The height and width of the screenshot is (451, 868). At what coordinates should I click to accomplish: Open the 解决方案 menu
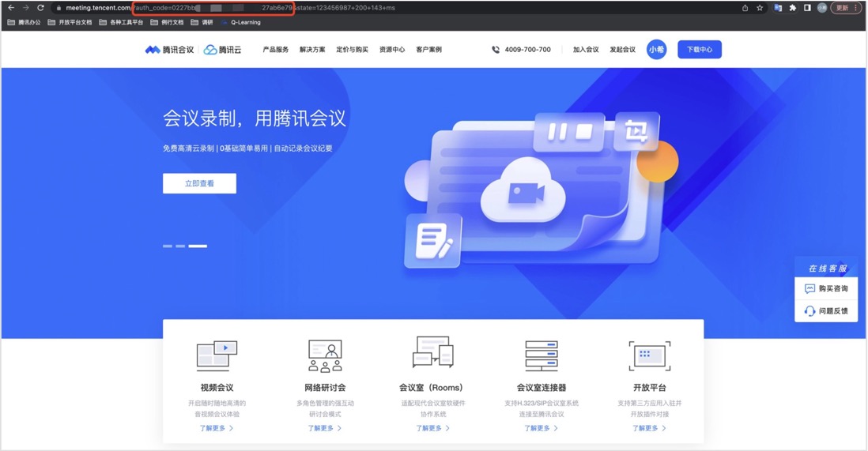312,49
